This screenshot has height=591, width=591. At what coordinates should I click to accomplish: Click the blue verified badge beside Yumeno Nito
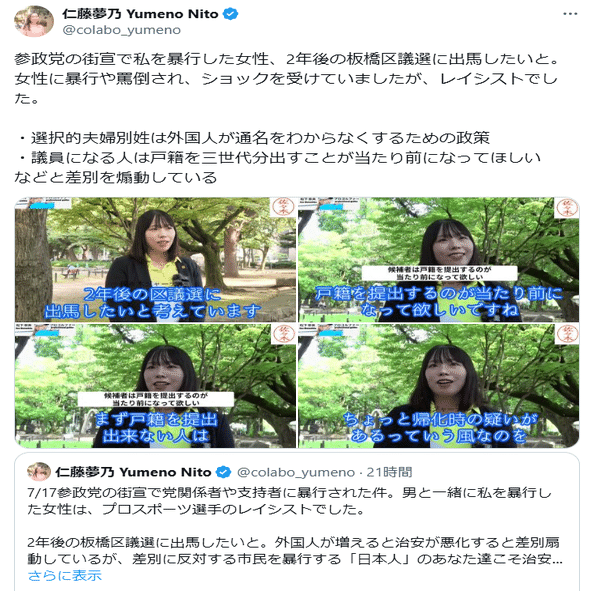231,14
